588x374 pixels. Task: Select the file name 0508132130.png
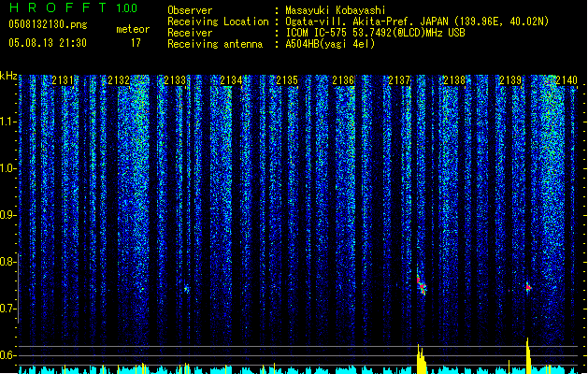point(48,25)
